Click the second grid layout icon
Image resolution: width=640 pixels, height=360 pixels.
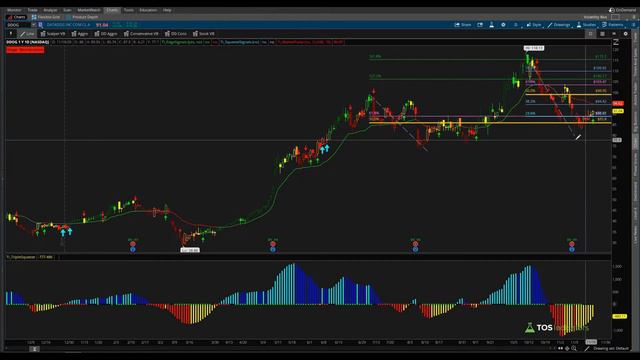pyautogui.click(x=602, y=34)
